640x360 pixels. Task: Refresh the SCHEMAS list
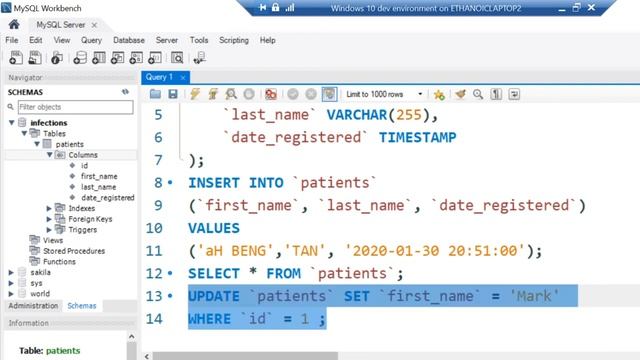click(x=125, y=92)
